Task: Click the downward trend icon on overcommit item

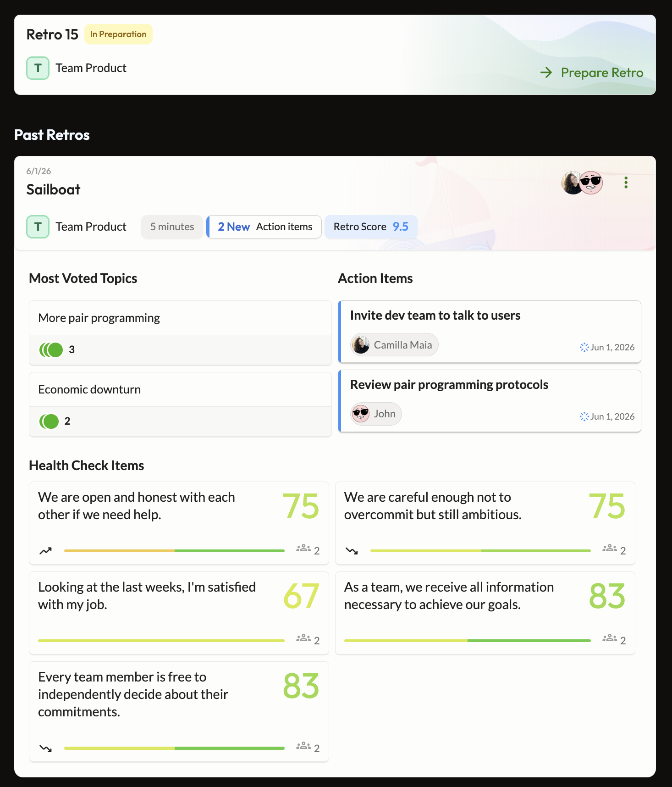Action: (x=352, y=551)
